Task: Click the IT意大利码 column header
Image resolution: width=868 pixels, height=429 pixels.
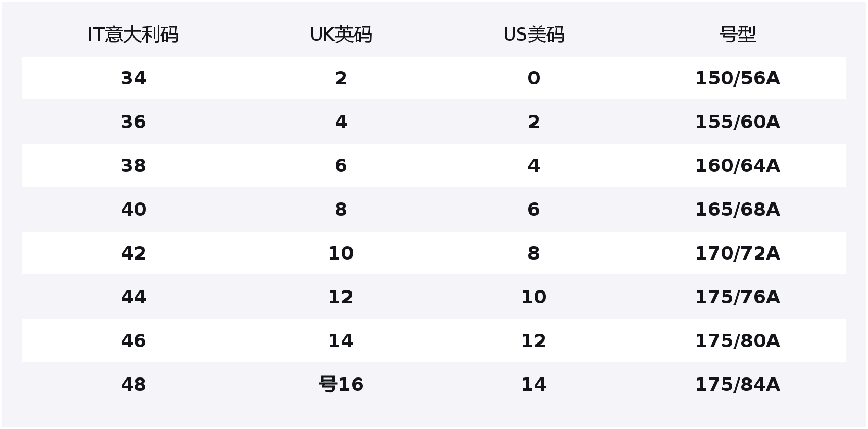Action: [133, 35]
